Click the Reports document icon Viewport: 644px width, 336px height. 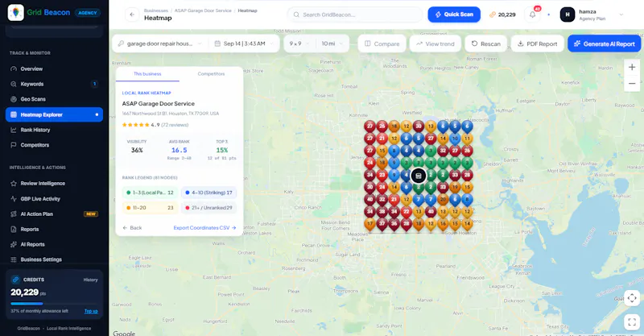pyautogui.click(x=14, y=229)
